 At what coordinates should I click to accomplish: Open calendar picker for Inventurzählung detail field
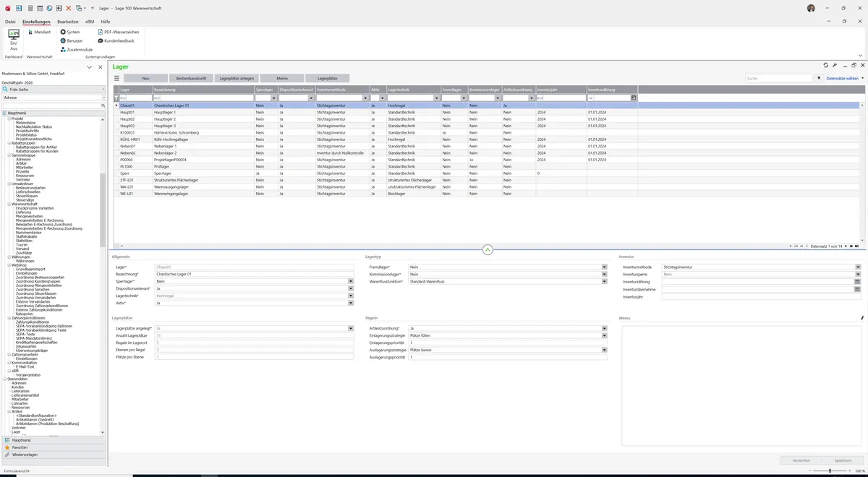click(x=857, y=282)
